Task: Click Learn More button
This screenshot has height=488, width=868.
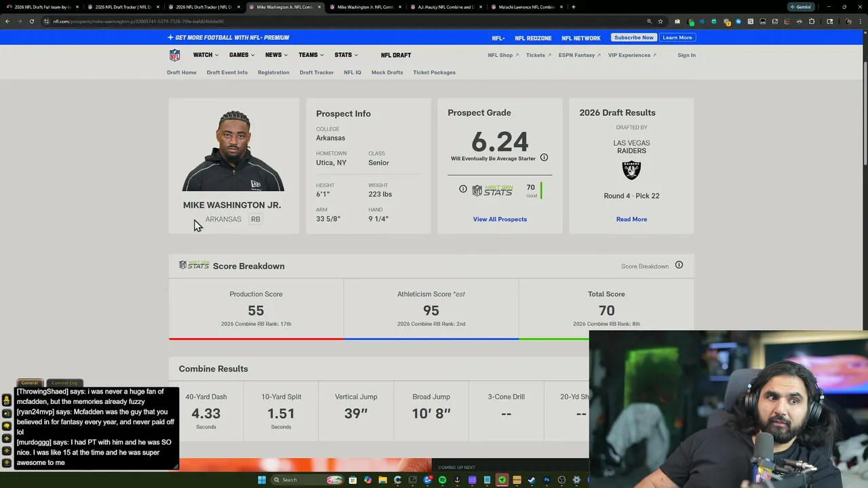Action: coord(677,37)
